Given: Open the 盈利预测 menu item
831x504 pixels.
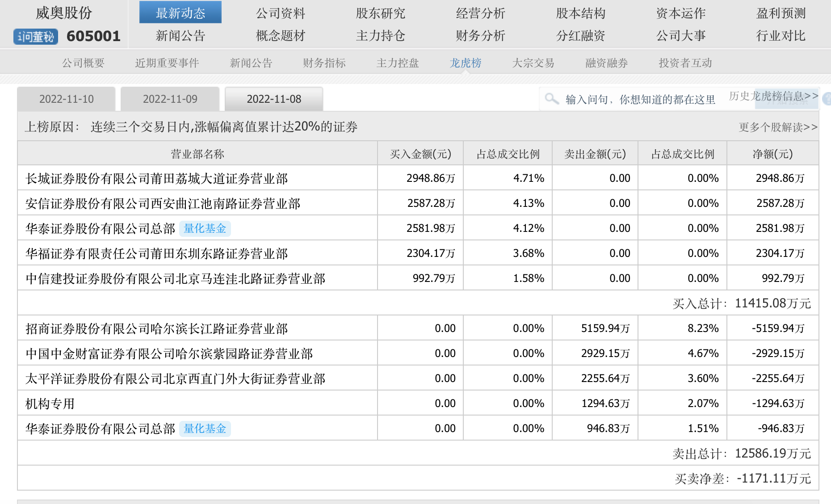Looking at the screenshot, I should pos(781,13).
